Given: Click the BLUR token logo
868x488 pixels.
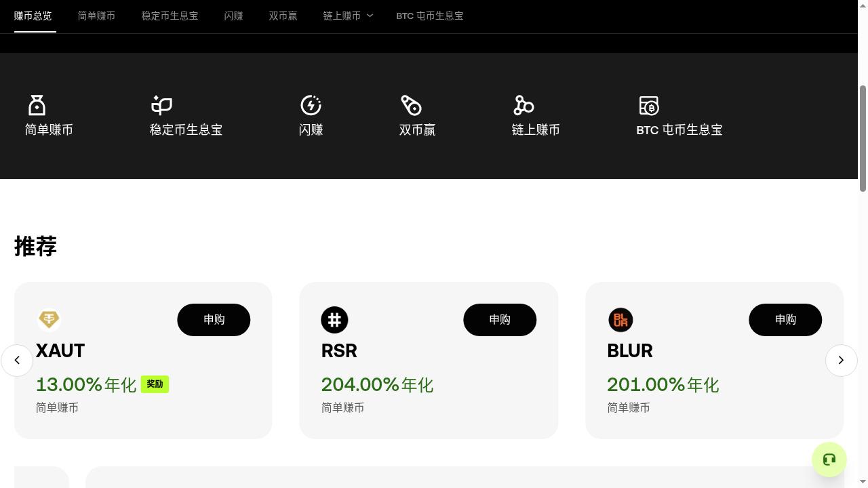Looking at the screenshot, I should pos(620,320).
